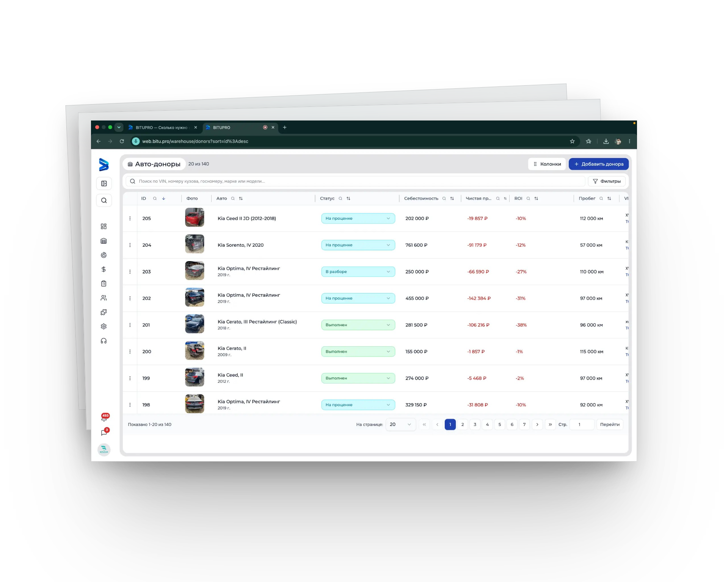Open the per-page count dropdown showing 20
This screenshot has width=728, height=582.
click(400, 424)
